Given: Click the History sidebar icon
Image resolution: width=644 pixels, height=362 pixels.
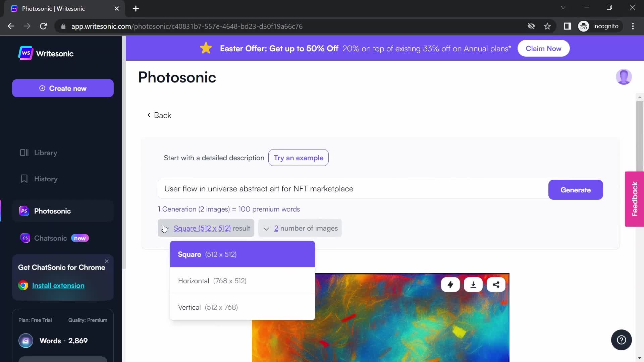Looking at the screenshot, I should [24, 179].
